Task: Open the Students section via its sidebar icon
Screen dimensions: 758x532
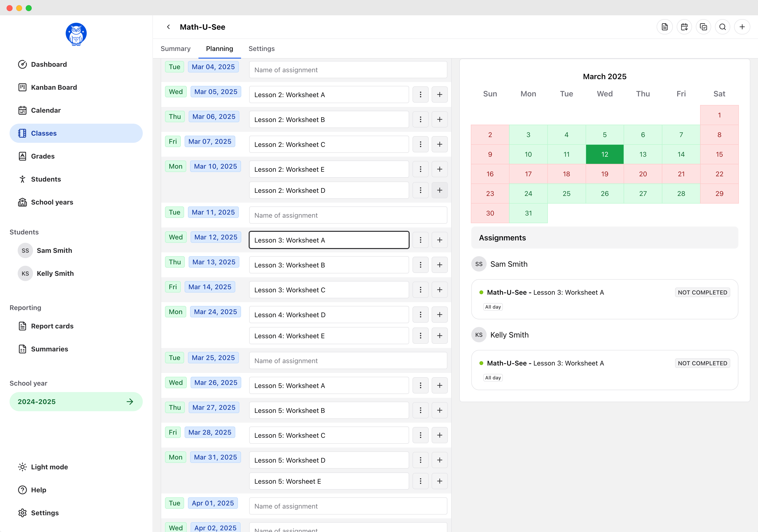Action: coord(22,179)
